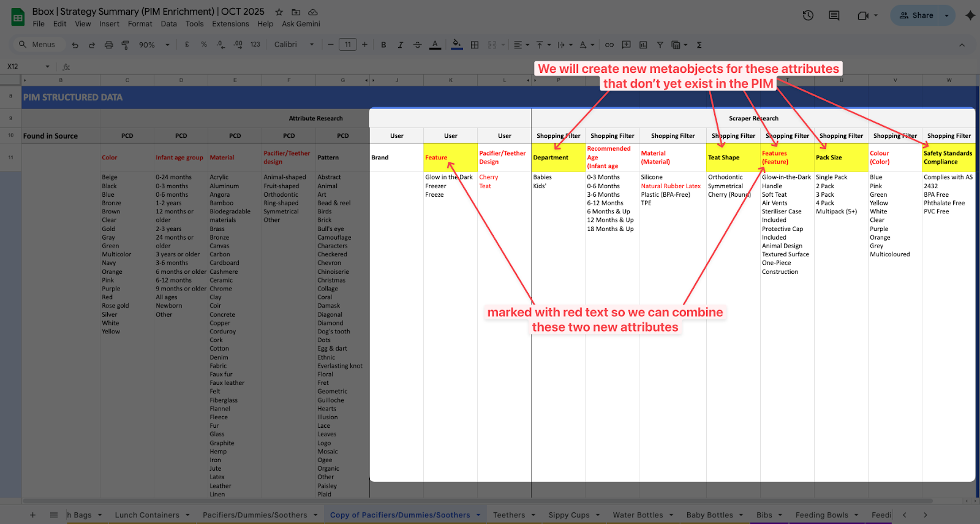Viewport: 980px width, 524px height.
Task: Click Ask Gemini in the menu bar
Action: (x=301, y=24)
